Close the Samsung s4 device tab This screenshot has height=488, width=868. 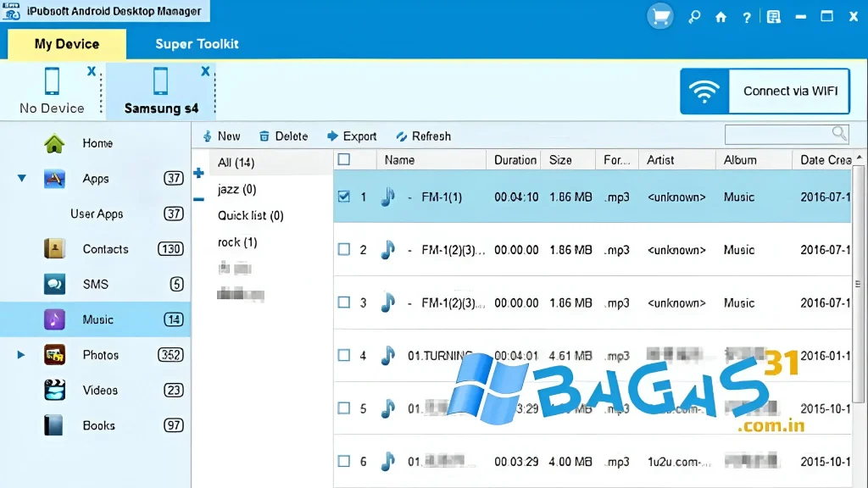coord(205,71)
